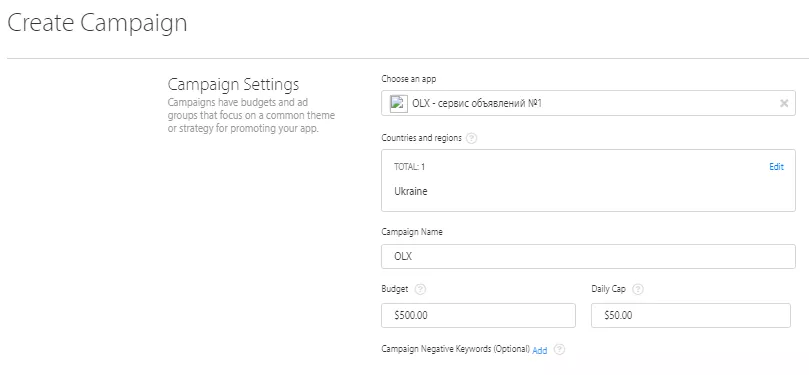Open help icon next to Daily Cap label

[638, 289]
